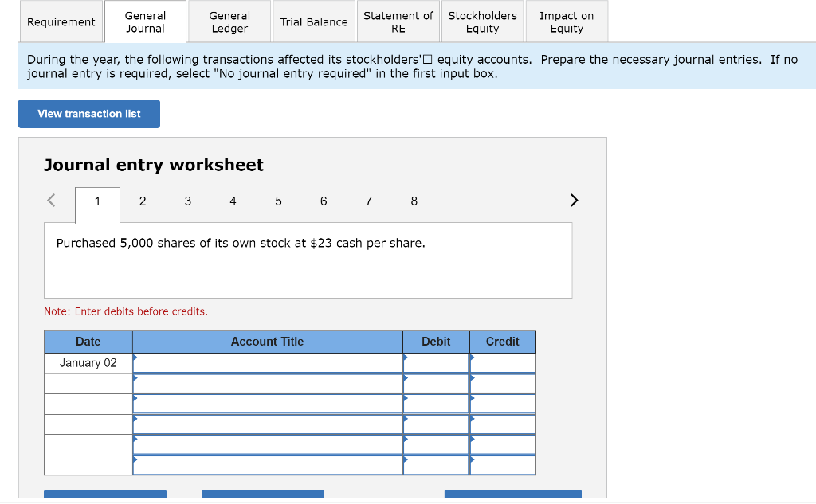This screenshot has width=816, height=504.
Task: Click the Debit field in fourth row
Action: (x=436, y=424)
